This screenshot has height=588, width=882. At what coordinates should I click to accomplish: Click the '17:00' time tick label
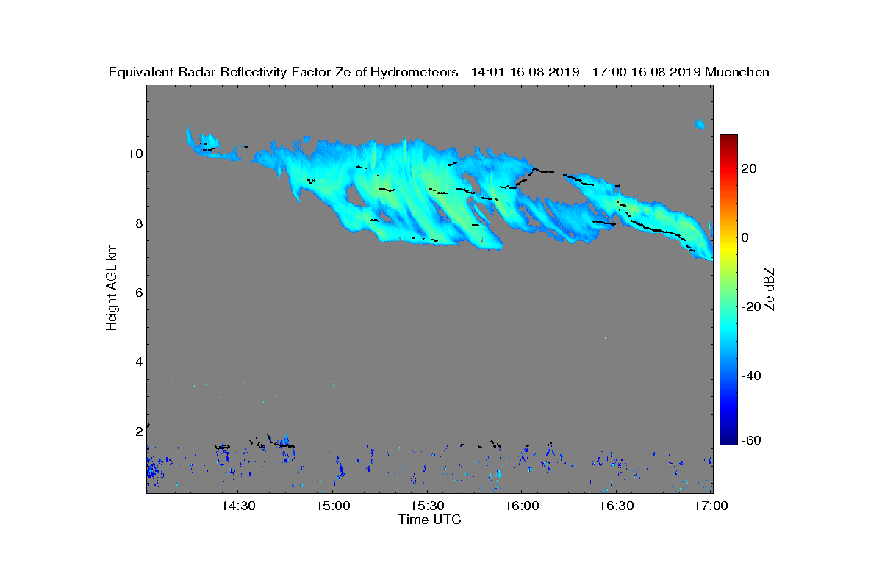[x=710, y=506]
